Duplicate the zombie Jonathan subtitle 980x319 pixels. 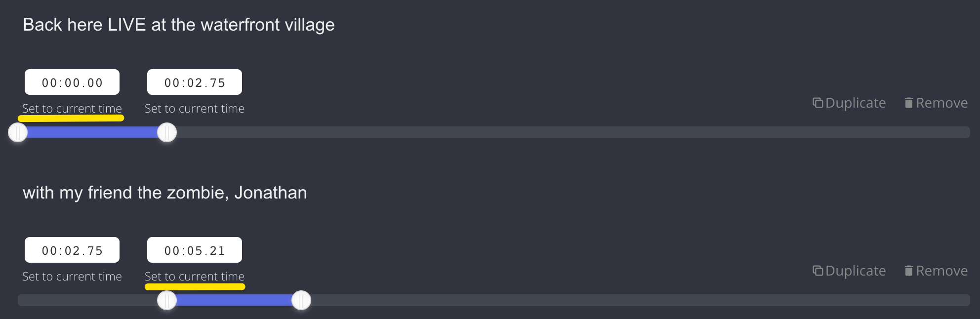click(x=850, y=271)
